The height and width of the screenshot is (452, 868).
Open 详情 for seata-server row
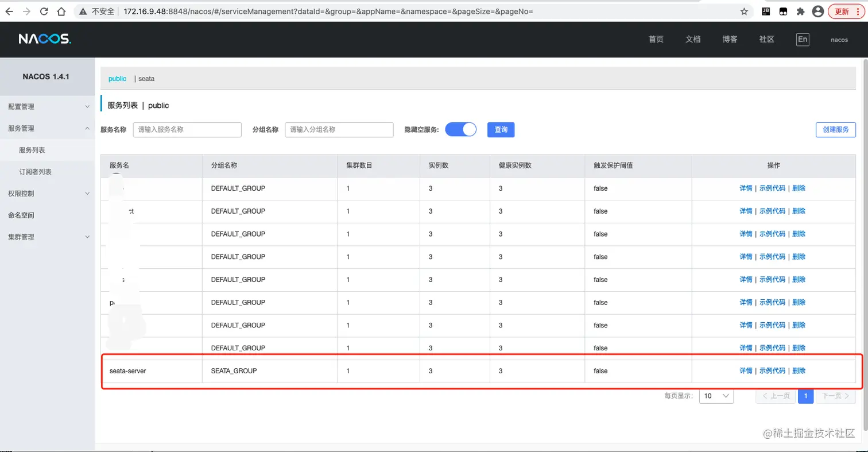pyautogui.click(x=746, y=371)
